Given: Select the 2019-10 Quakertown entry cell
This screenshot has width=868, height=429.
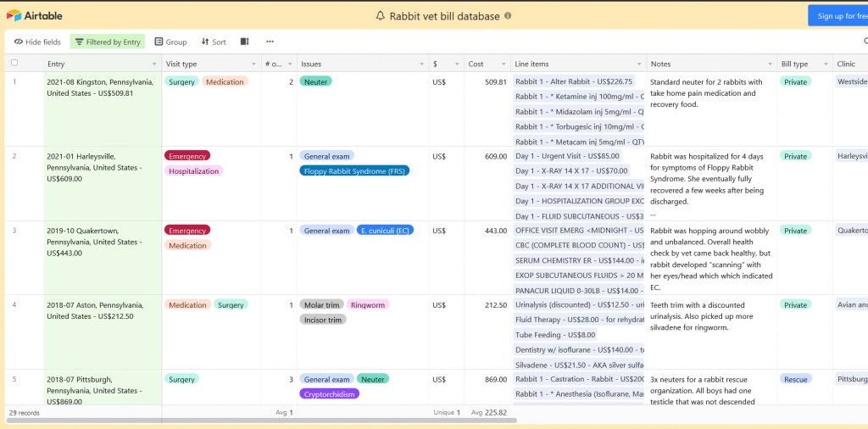Looking at the screenshot, I should pyautogui.click(x=102, y=242).
